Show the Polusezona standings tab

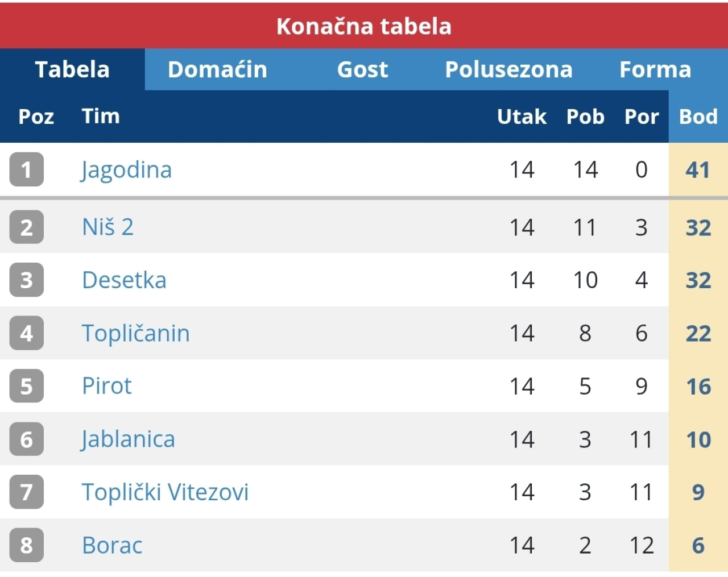pyautogui.click(x=508, y=69)
